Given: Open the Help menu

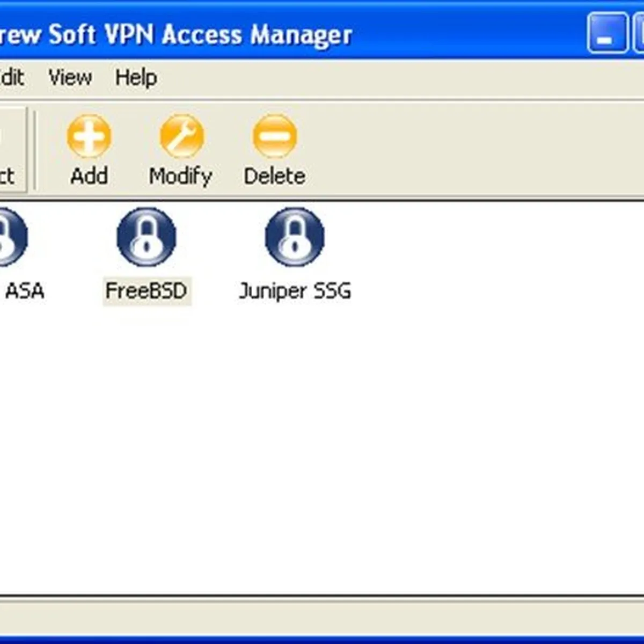Looking at the screenshot, I should coord(136,78).
